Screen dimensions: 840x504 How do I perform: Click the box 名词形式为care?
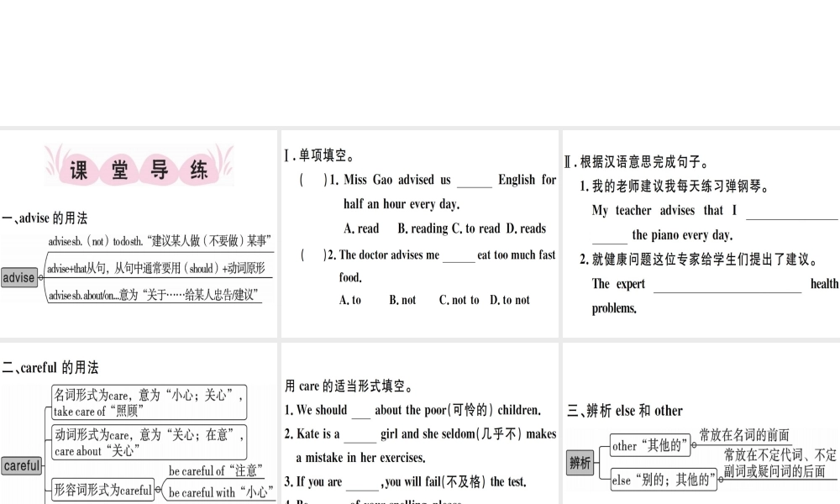tap(149, 402)
